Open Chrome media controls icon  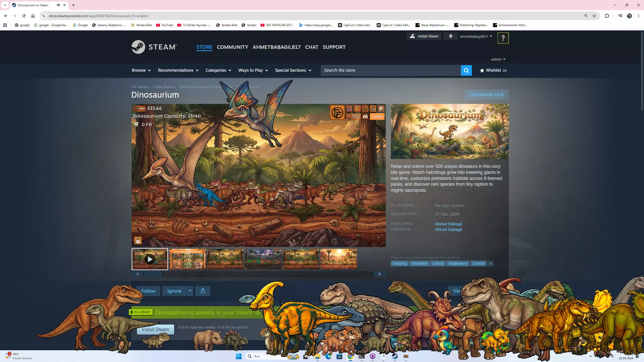pos(620,16)
